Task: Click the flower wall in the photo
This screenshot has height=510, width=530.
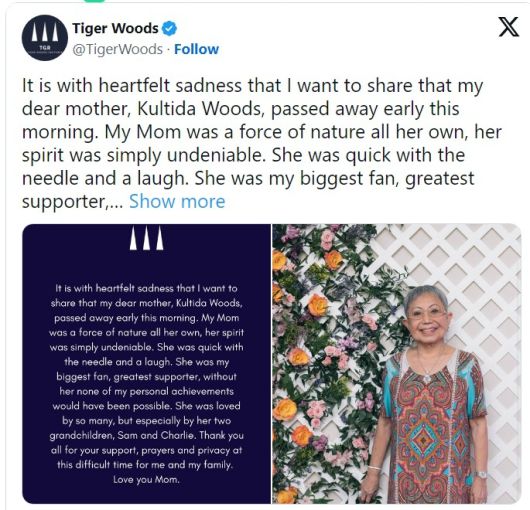Action: (324, 364)
